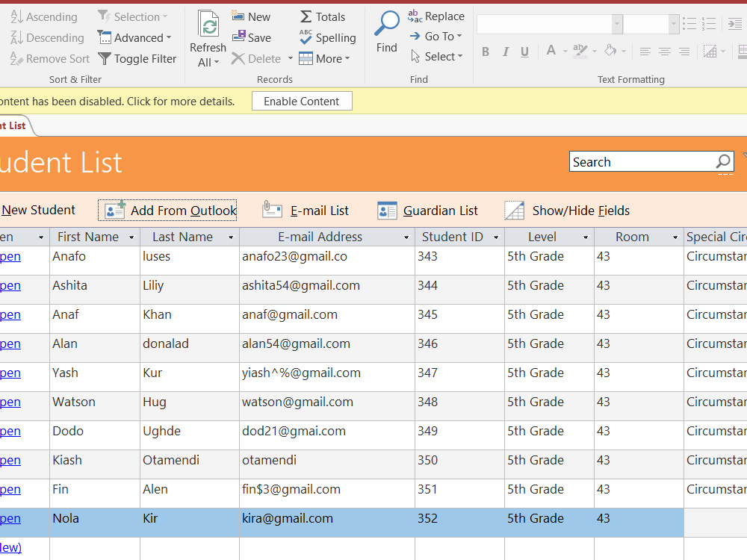Click Replace in Find group
Viewport: 747px width, 560px height.
click(x=436, y=16)
